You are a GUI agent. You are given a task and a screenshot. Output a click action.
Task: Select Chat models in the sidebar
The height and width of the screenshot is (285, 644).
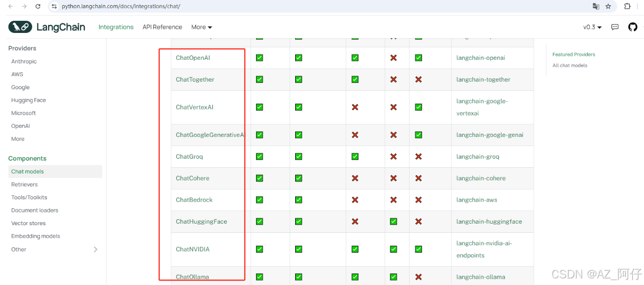pyautogui.click(x=55, y=171)
